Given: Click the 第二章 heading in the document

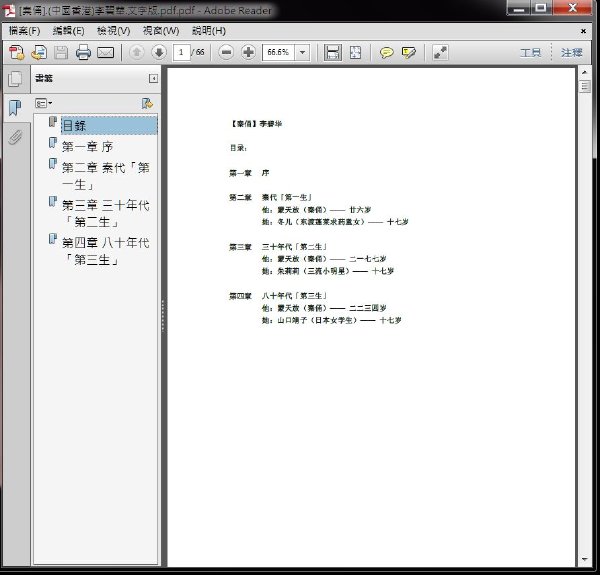Looking at the screenshot, I should tap(240, 197).
